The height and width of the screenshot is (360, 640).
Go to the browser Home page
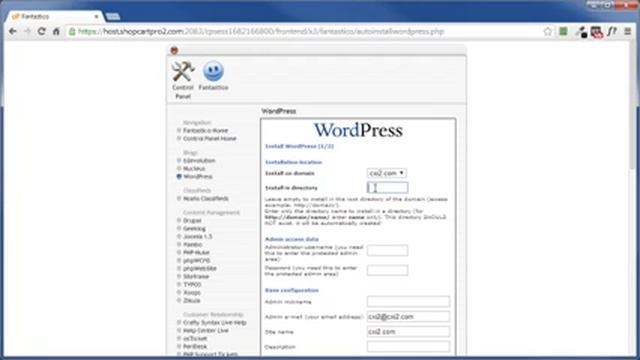click(x=56, y=31)
